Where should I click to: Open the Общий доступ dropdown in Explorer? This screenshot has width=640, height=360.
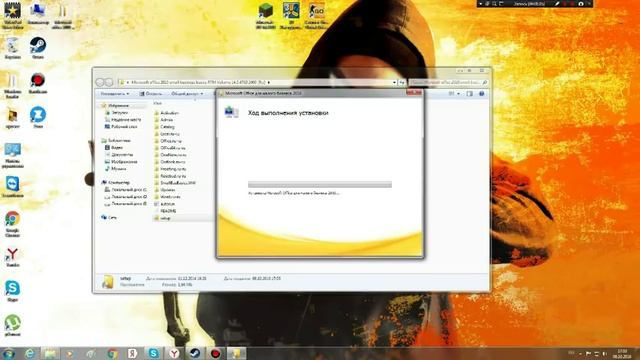(187, 94)
